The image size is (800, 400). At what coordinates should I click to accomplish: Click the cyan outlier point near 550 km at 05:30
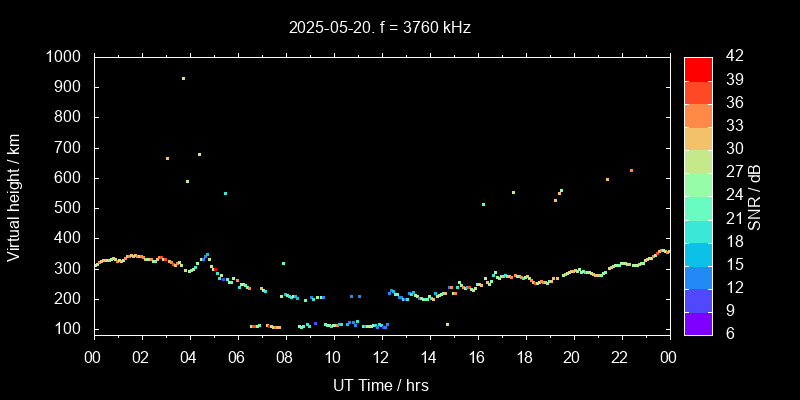225,193
